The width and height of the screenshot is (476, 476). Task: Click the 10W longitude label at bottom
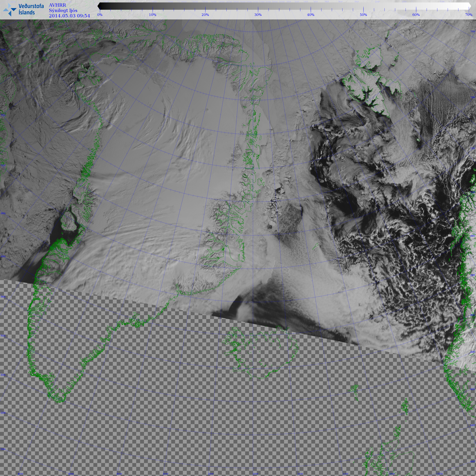pos(345,474)
